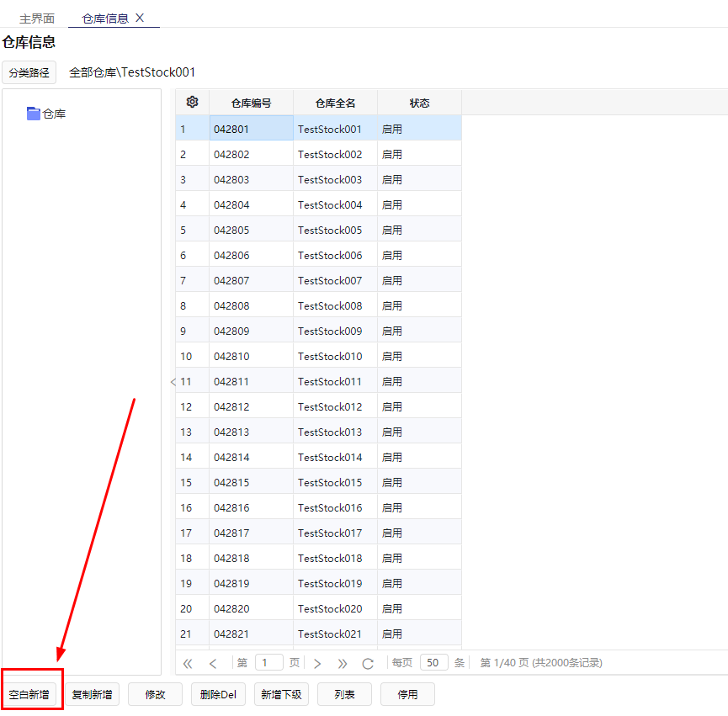The image size is (728, 716).
Task: Select cell TestStock013
Action: tap(335, 432)
